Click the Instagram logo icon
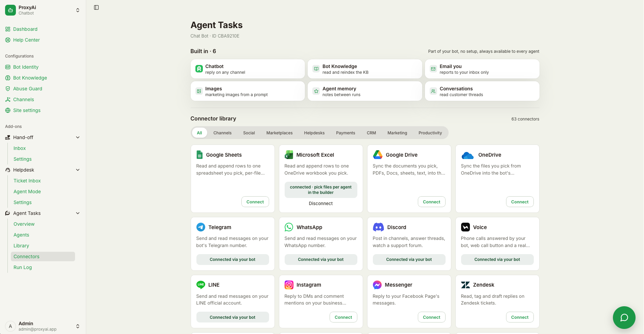 tap(289, 285)
